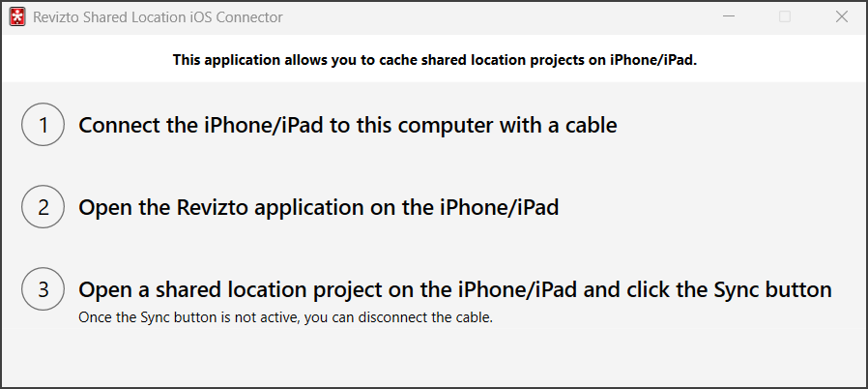Screen dimensions: 868x389
Task: Click the circled number 2 step icon
Action: (43, 208)
